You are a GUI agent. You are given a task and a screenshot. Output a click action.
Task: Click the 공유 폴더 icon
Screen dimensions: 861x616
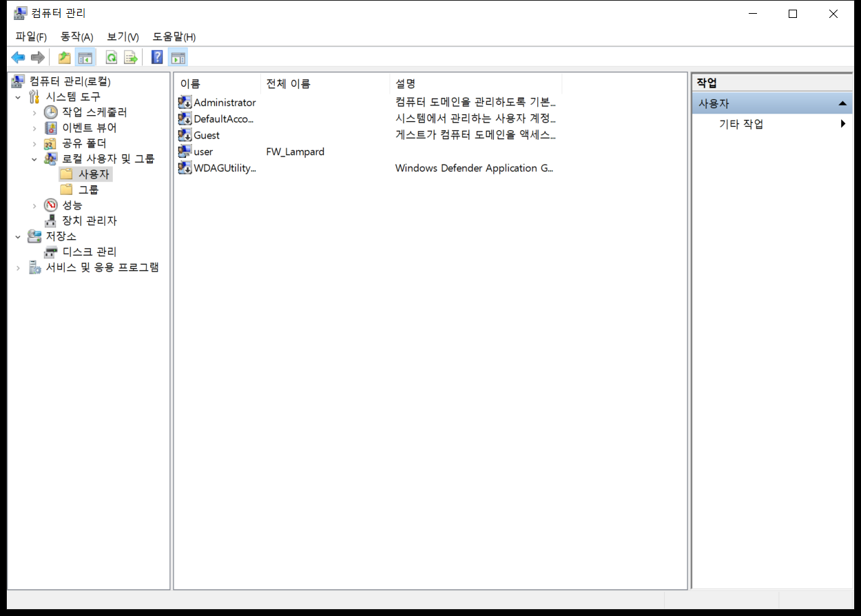coord(51,143)
